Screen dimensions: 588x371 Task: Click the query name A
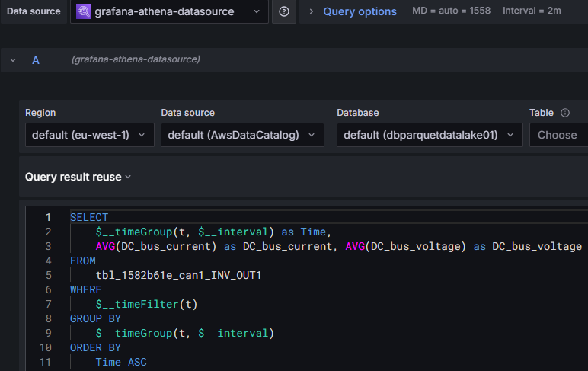coord(36,59)
